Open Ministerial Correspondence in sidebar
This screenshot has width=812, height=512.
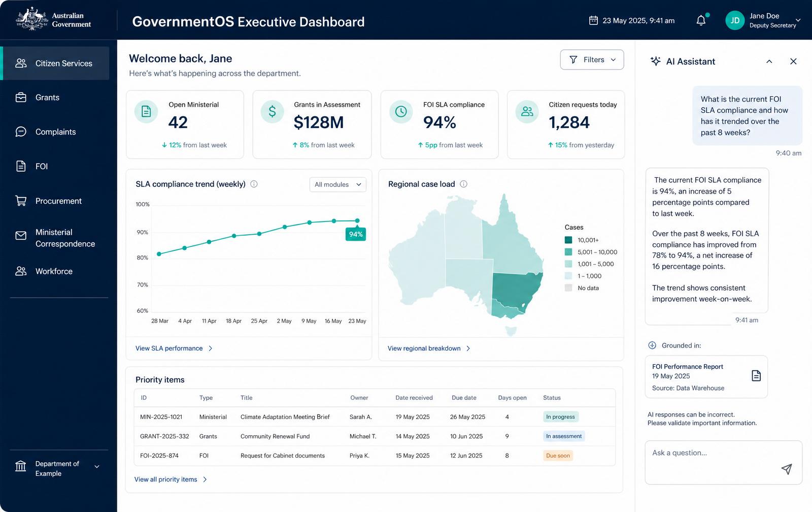(56, 238)
